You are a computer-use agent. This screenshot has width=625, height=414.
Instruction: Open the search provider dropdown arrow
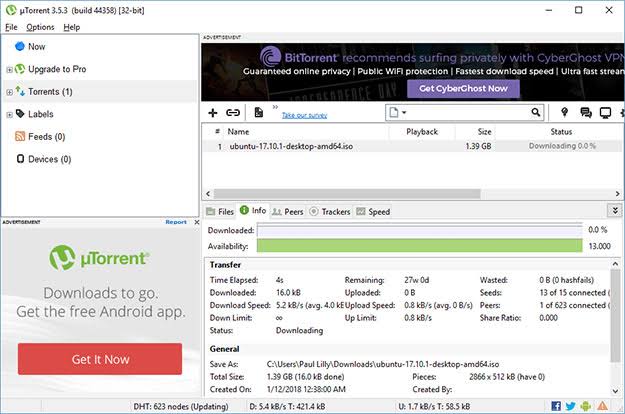[x=404, y=113]
